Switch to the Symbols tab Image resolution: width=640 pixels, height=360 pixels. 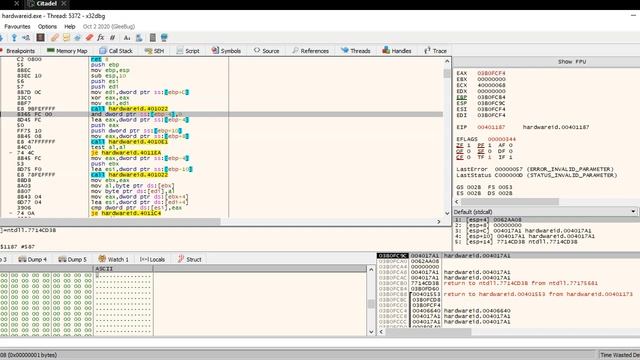[x=226, y=51]
